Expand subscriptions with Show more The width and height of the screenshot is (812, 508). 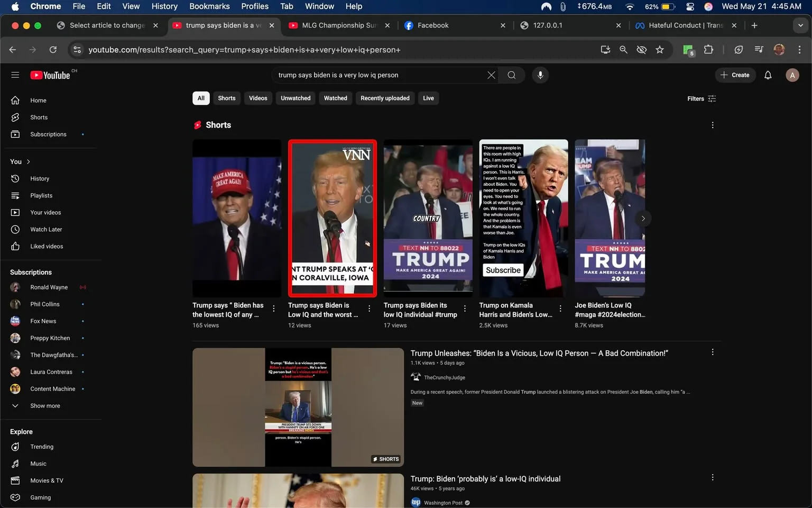[50, 405]
